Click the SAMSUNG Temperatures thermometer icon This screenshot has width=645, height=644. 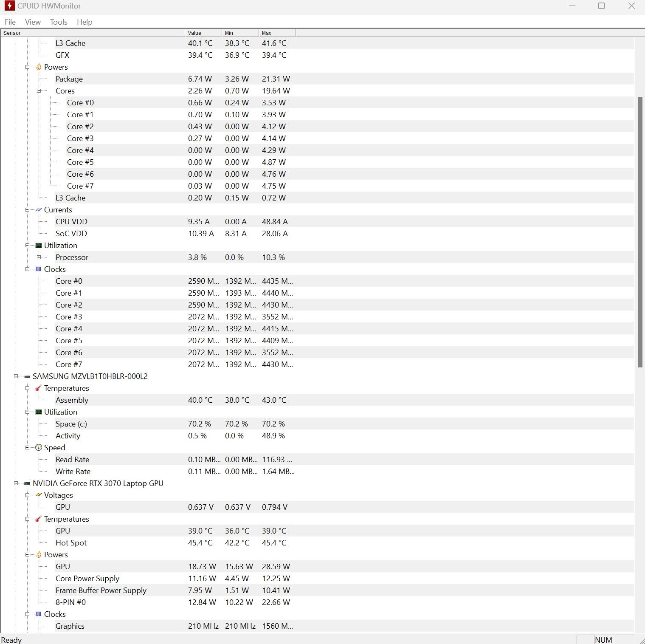[x=39, y=388]
